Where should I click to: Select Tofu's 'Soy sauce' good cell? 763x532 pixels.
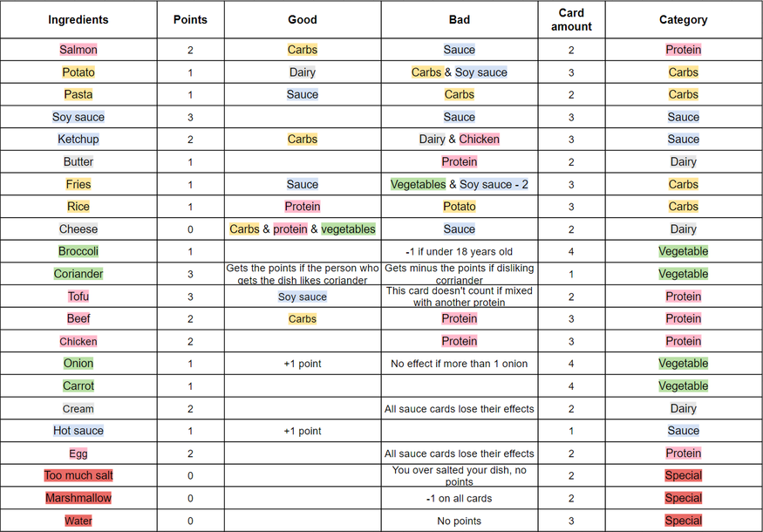tap(303, 296)
